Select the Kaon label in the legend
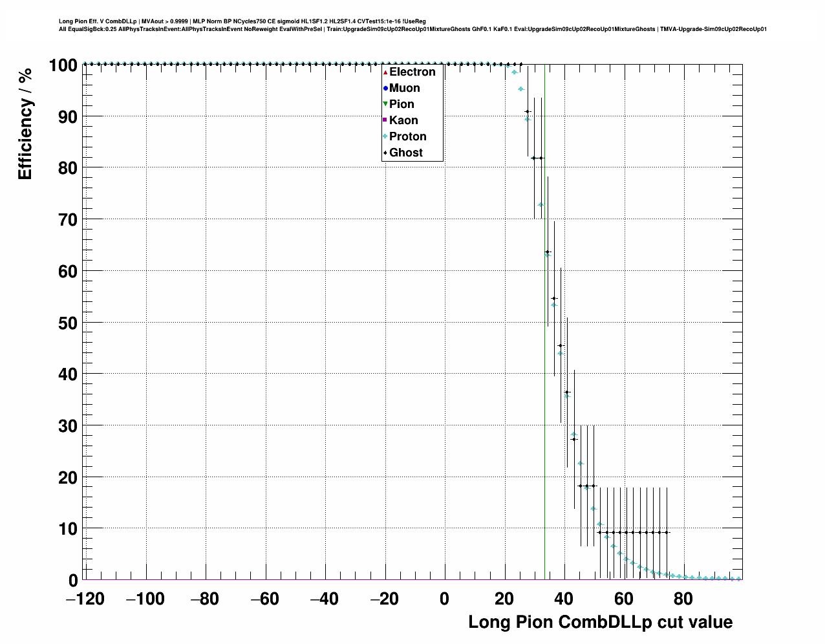 pos(403,120)
